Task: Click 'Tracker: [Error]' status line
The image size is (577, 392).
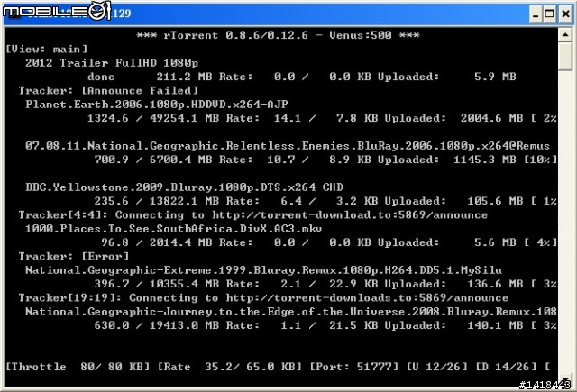Action: click(x=74, y=256)
